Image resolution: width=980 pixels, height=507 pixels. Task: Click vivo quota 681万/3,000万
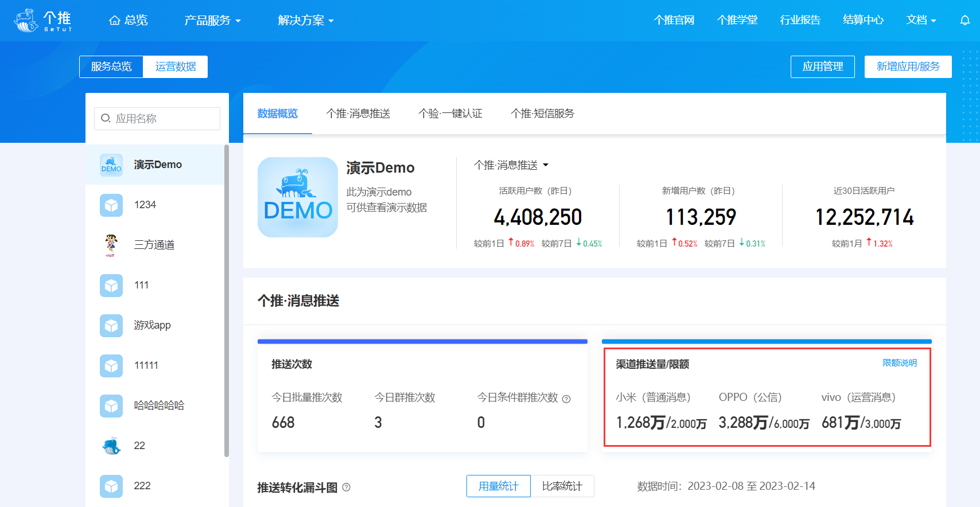(x=861, y=423)
